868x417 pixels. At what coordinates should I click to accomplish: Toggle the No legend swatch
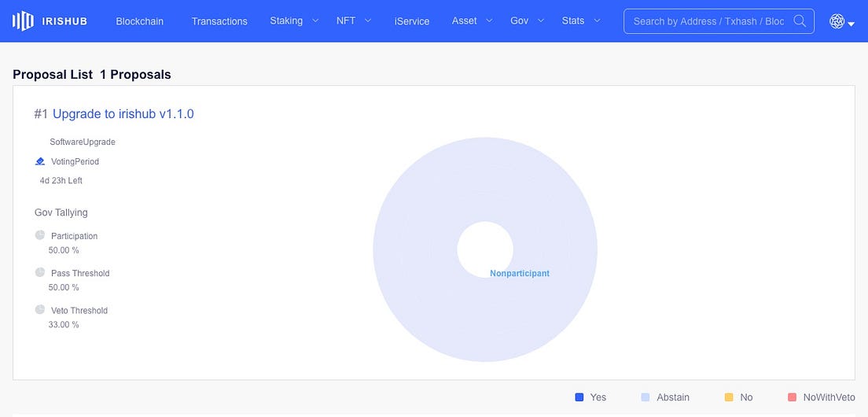tap(729, 397)
